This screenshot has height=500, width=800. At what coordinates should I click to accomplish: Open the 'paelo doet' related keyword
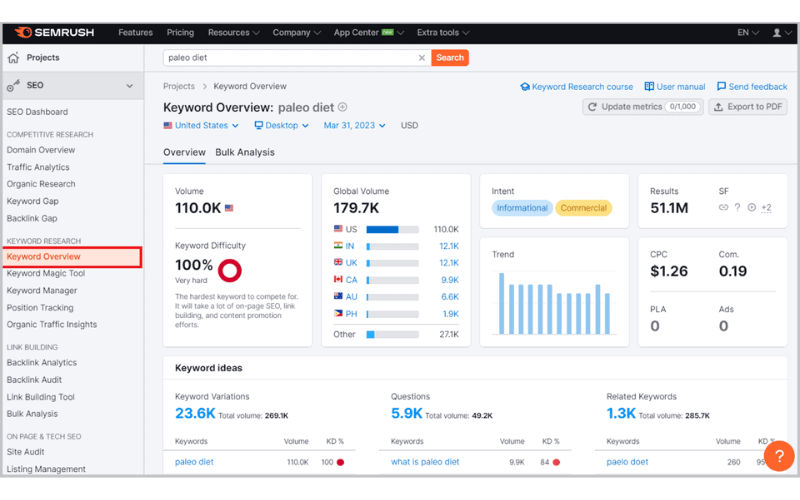pos(627,462)
